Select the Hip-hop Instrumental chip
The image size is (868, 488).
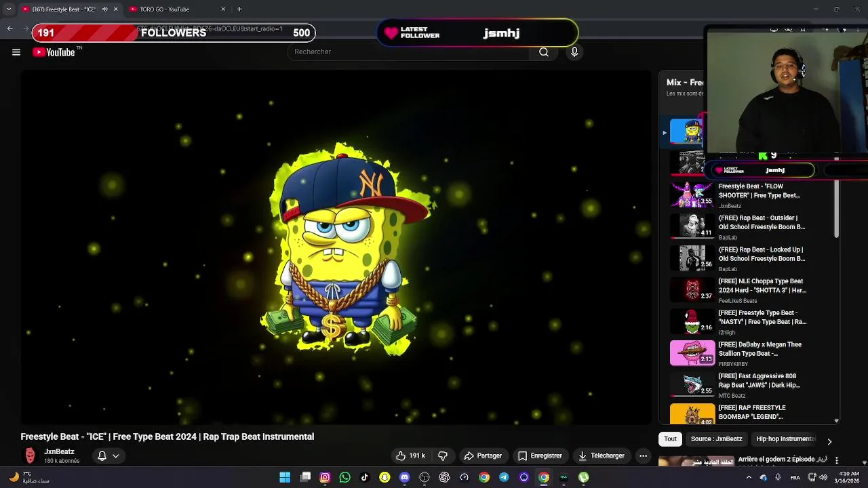click(x=785, y=439)
